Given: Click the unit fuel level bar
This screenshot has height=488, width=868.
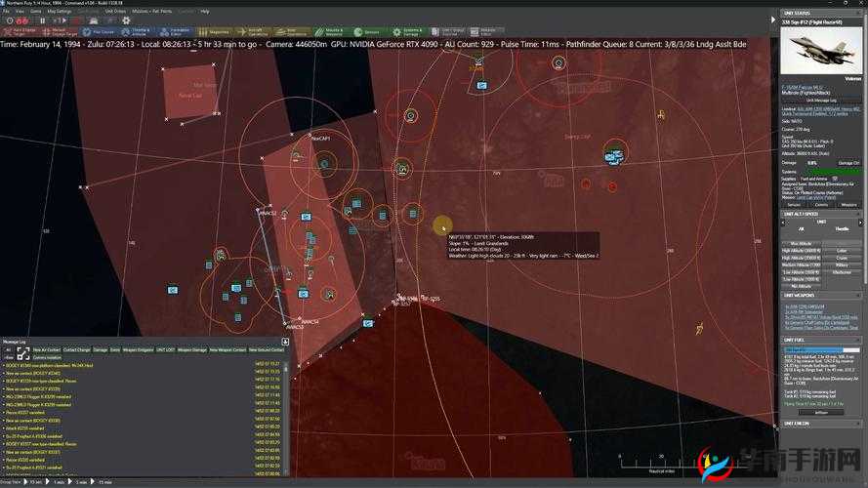Looking at the screenshot, I should point(821,348).
